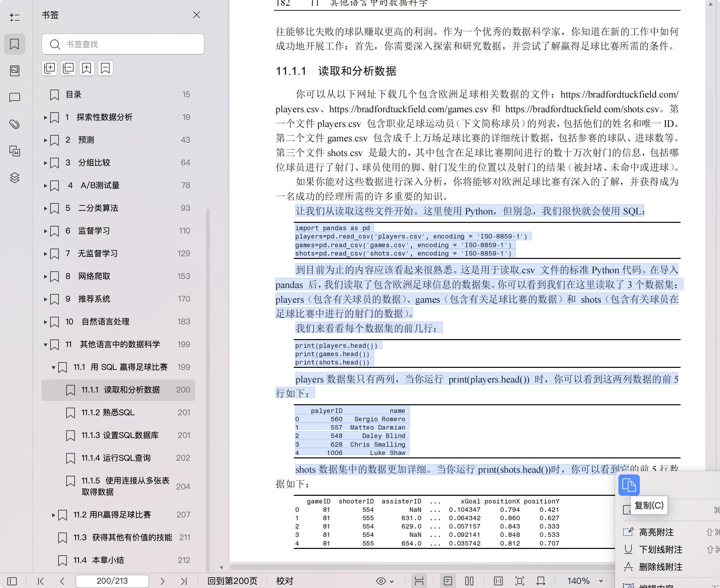Click the document horizontal scrollbar
This screenshot has width=720, height=588.
click(422, 567)
